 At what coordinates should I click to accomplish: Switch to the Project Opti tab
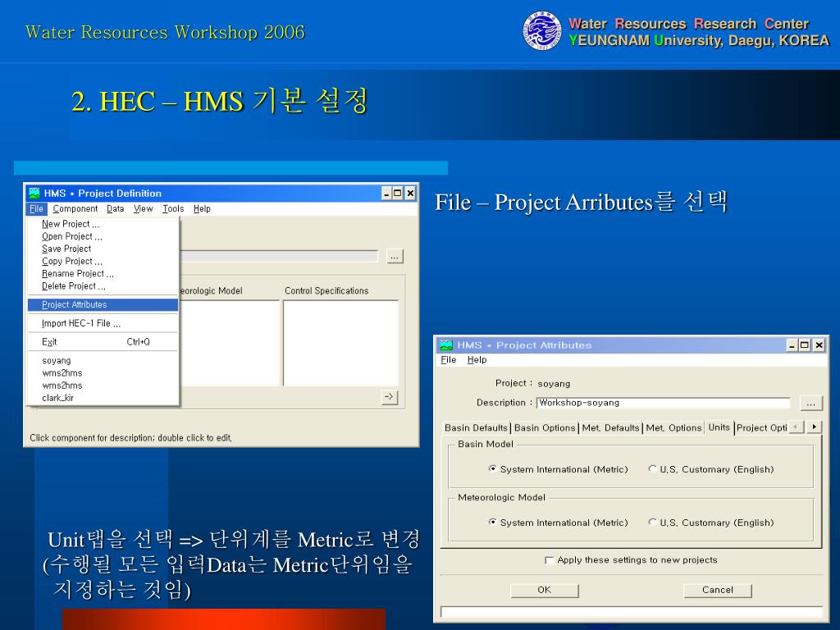(761, 427)
